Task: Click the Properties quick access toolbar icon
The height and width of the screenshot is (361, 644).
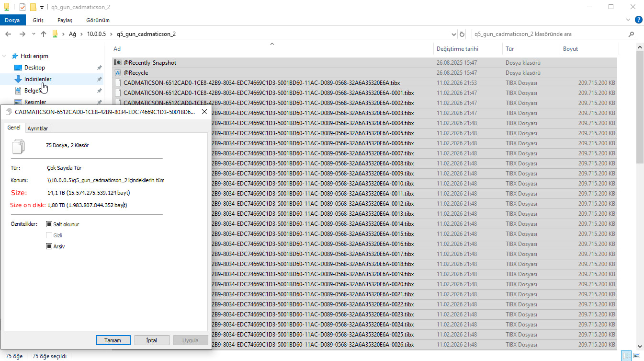Action: tap(22, 7)
